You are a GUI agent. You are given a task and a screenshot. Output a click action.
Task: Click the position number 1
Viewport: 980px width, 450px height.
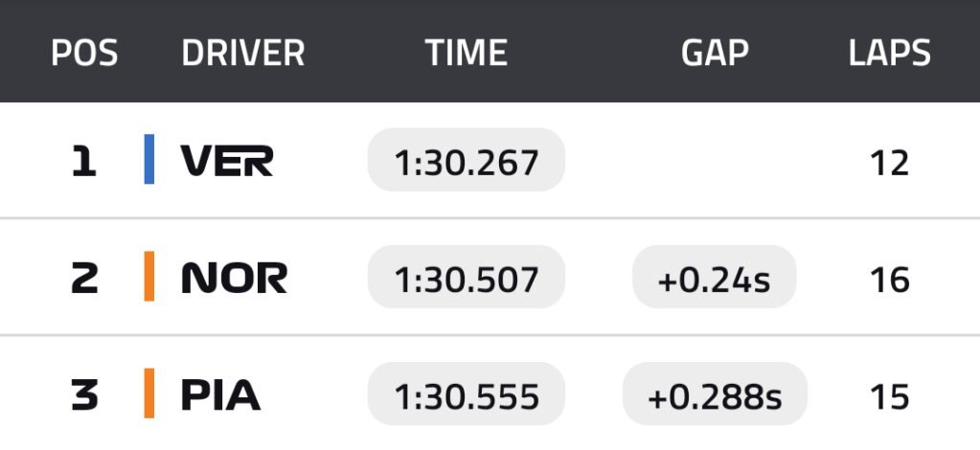point(84,161)
